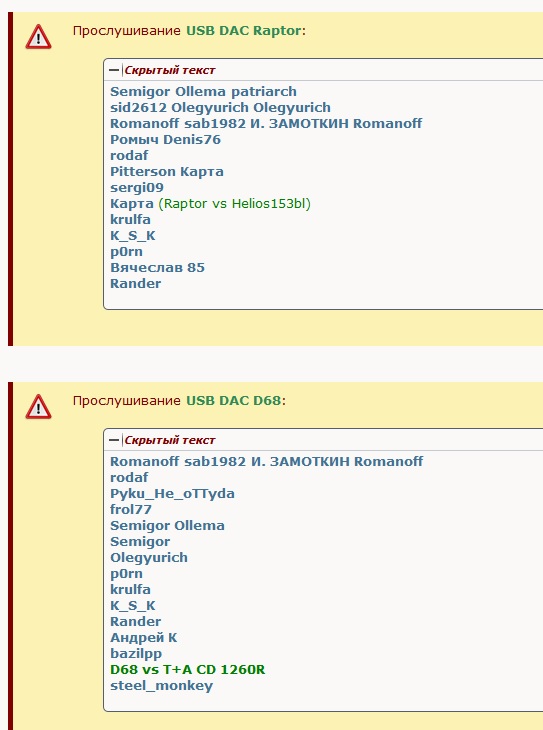Open Pyku_He_oTTyda link in D68 list

(172, 493)
